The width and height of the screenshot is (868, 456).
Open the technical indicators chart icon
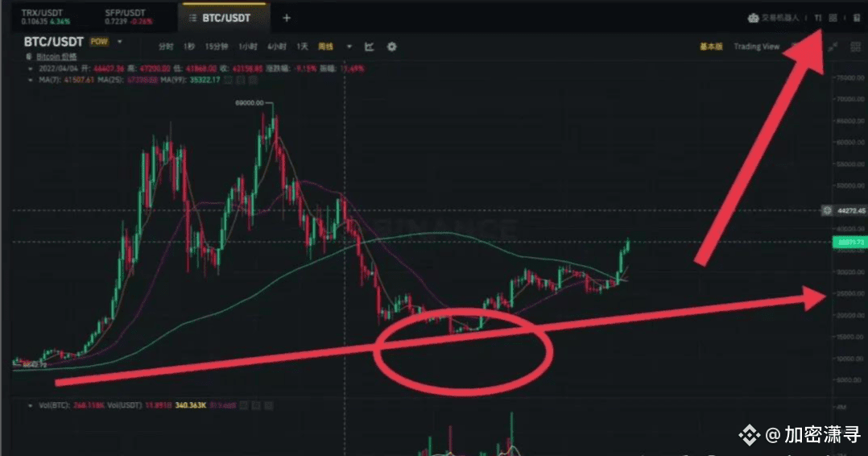click(x=370, y=47)
